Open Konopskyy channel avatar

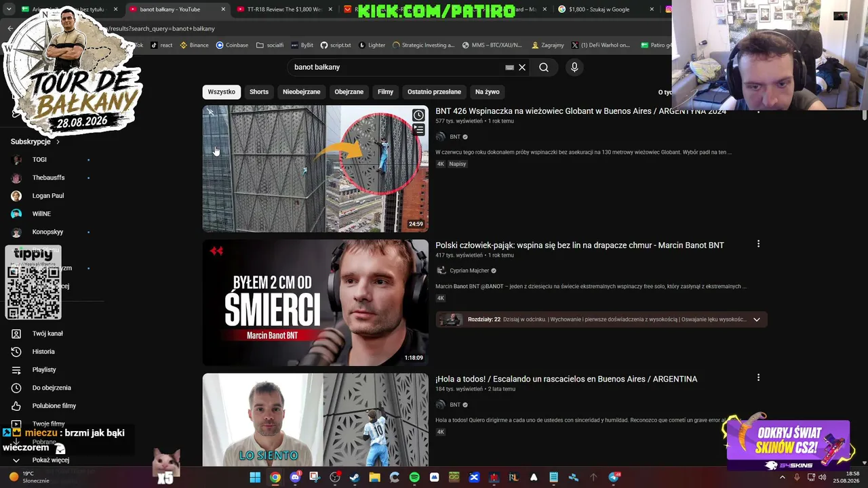16,232
